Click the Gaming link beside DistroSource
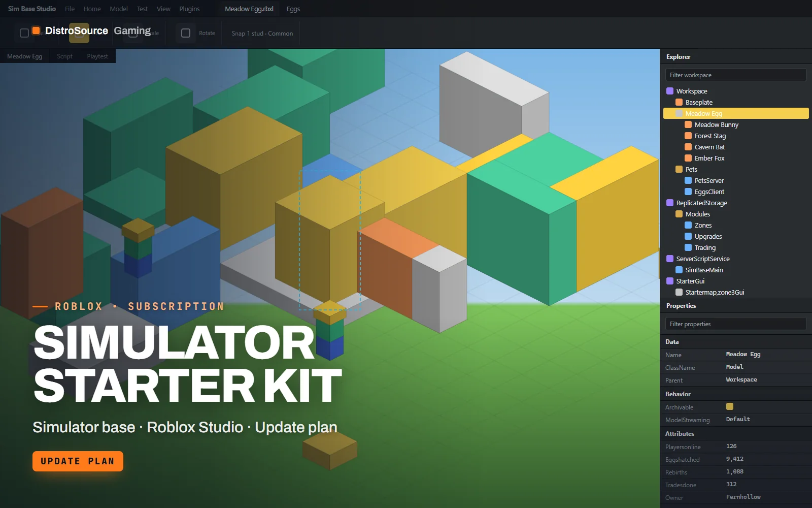The image size is (812, 508). click(132, 30)
